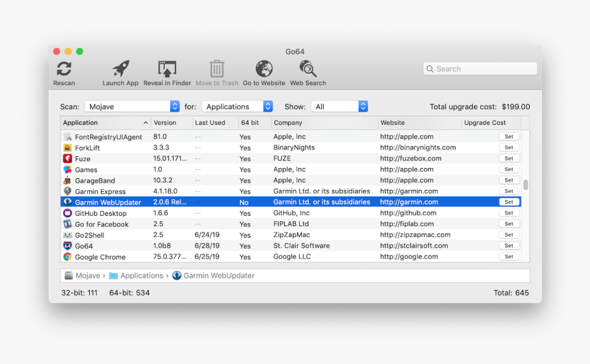Click the 10.3.2 version of GarageBand

coord(163,180)
